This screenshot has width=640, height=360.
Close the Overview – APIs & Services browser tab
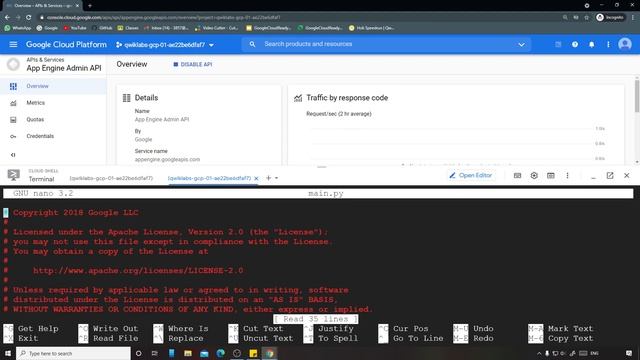click(x=77, y=6)
